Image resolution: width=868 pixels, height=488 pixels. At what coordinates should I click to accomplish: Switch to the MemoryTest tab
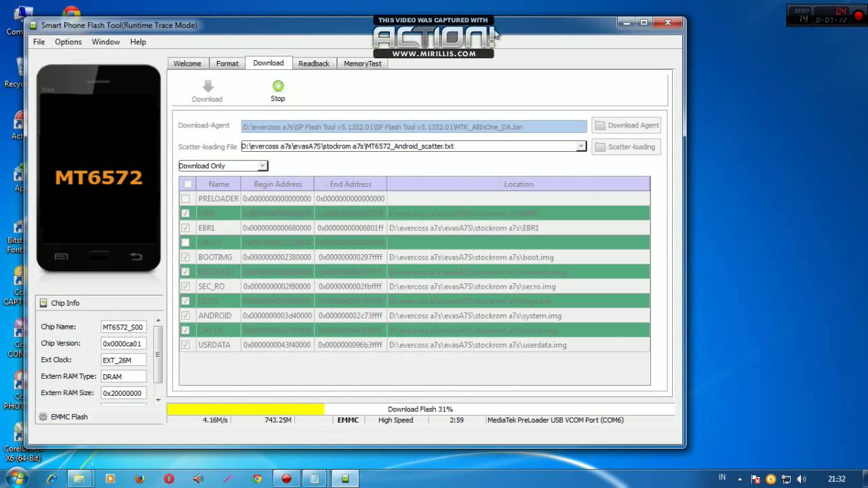(x=362, y=64)
